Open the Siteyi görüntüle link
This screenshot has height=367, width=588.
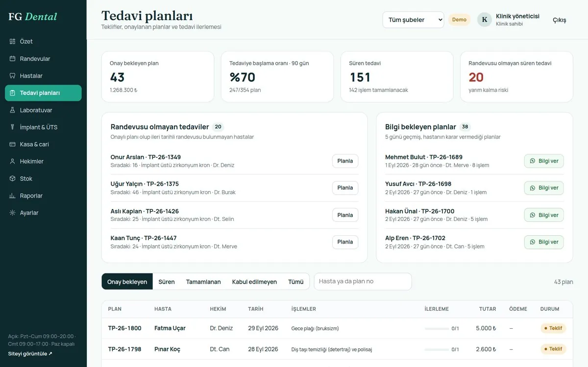click(x=30, y=353)
